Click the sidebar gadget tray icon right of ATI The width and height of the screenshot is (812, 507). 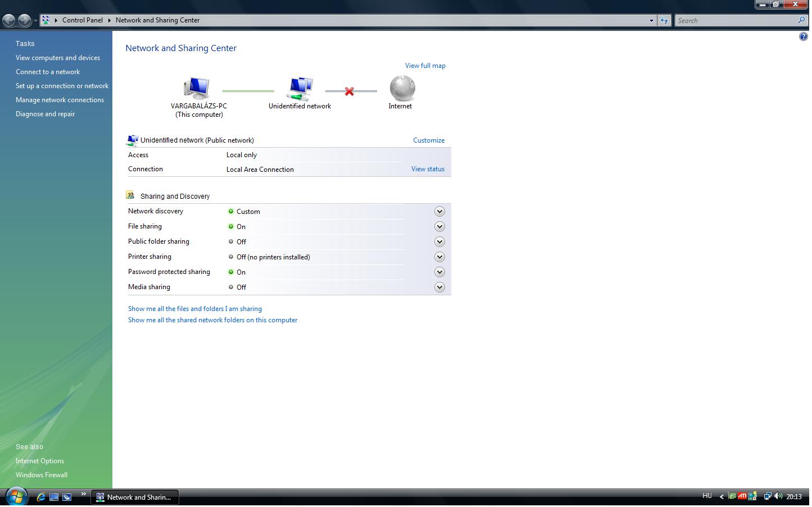tap(752, 496)
